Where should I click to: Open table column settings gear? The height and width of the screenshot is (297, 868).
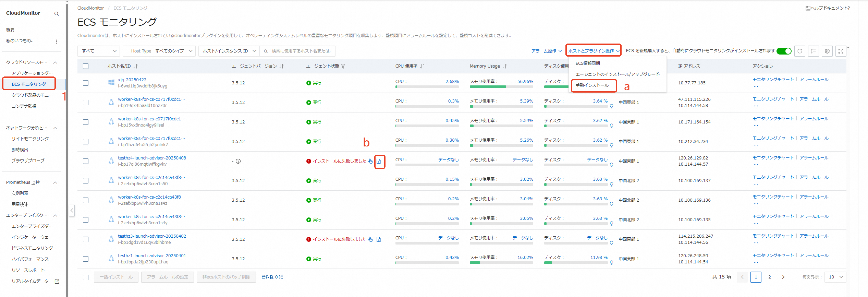[x=827, y=51]
